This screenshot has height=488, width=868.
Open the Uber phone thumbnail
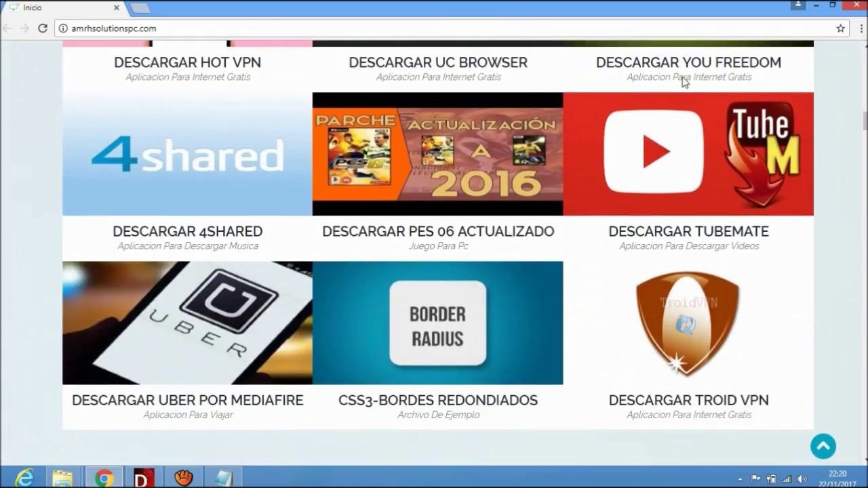pyautogui.click(x=187, y=323)
